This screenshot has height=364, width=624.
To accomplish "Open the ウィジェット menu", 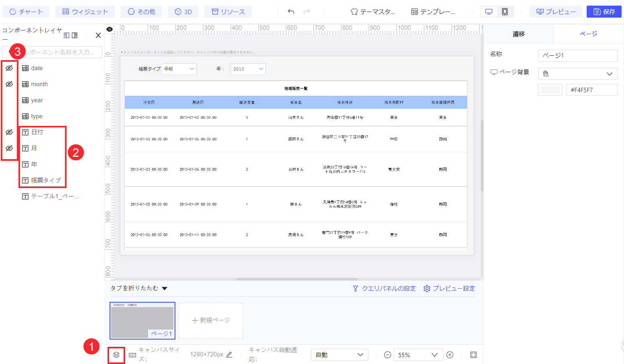I will (x=85, y=12).
